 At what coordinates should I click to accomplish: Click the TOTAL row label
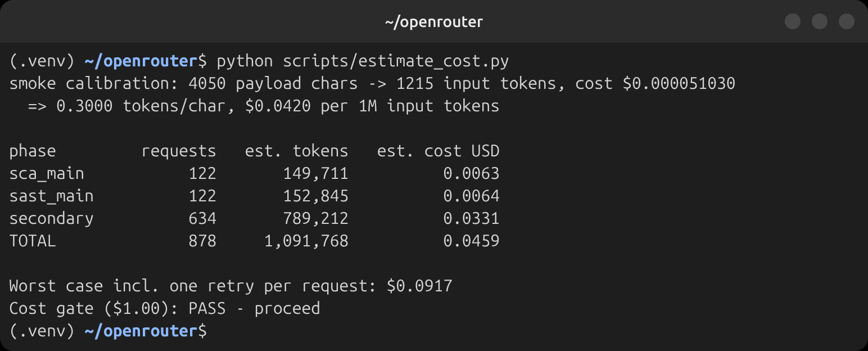click(x=33, y=241)
